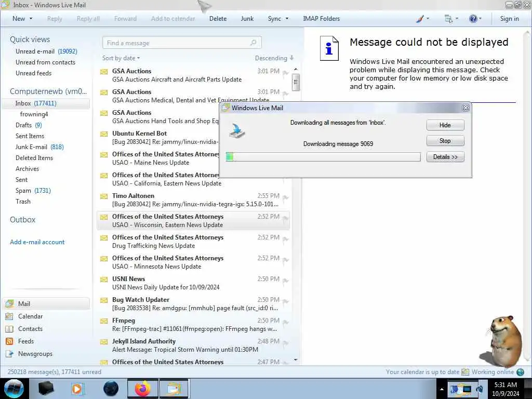Open the Menus toolbar icon
The image size is (532, 399).
[x=448, y=19]
